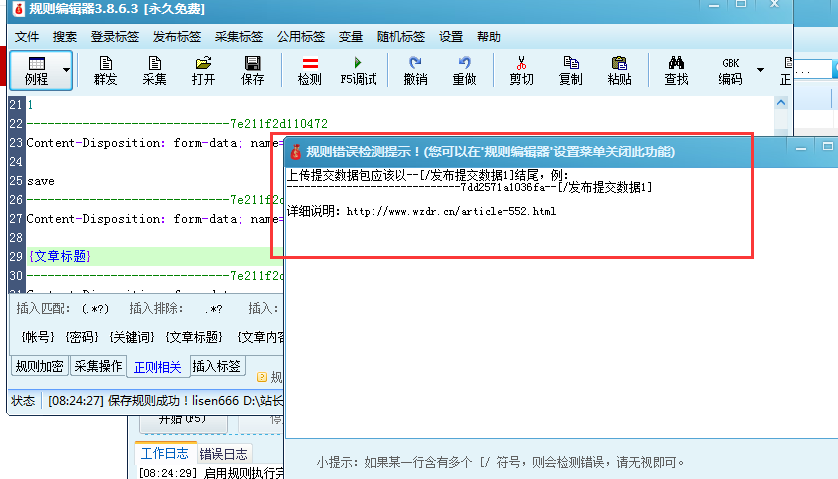Switch to the 错误日志 tab
This screenshot has height=479, width=838.
(225, 454)
